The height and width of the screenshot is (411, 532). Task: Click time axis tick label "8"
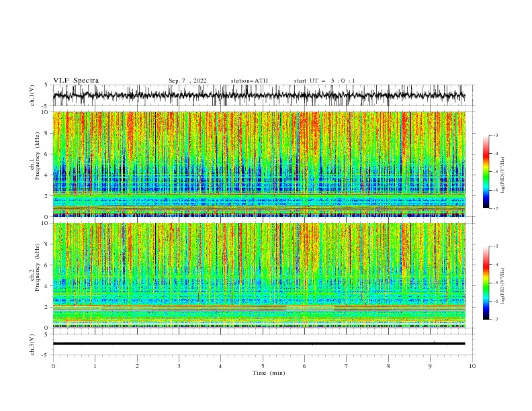click(388, 366)
